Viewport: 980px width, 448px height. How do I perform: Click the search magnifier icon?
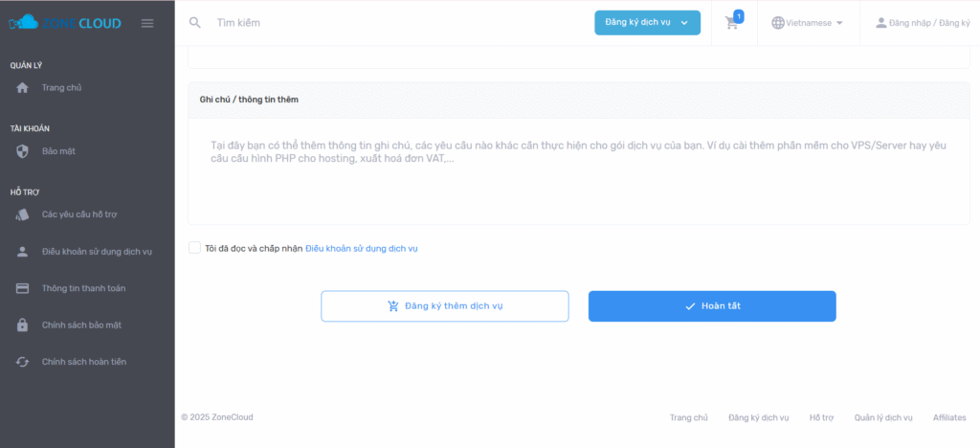click(x=195, y=22)
